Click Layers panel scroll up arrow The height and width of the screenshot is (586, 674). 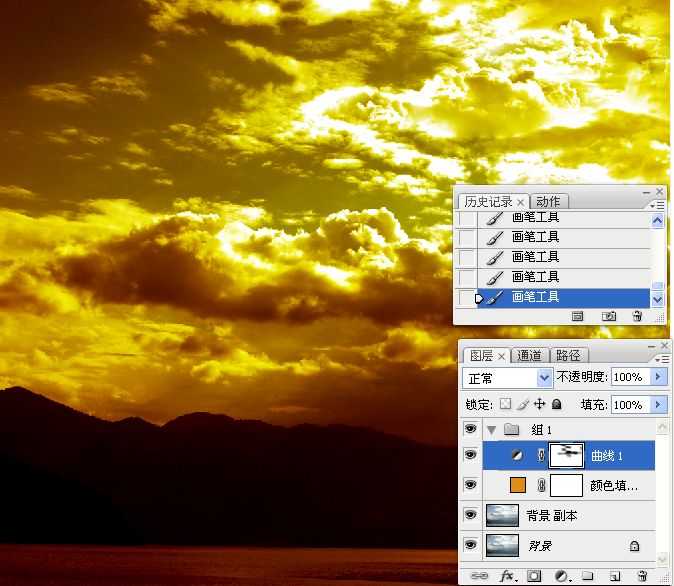point(662,427)
